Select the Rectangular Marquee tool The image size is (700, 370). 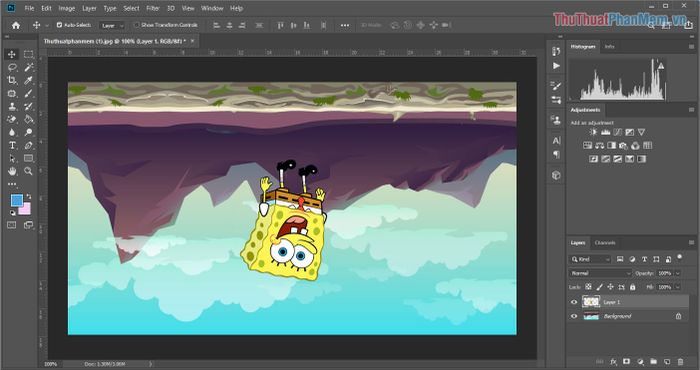pos(29,54)
